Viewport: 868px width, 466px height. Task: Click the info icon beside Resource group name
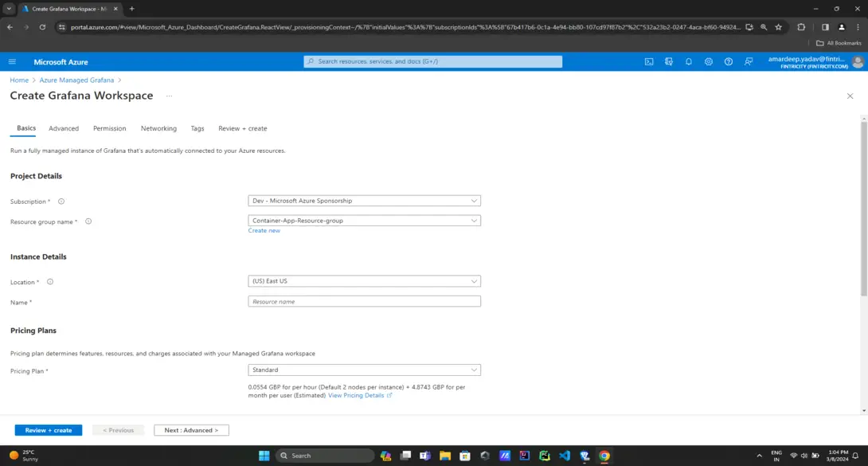88,221
